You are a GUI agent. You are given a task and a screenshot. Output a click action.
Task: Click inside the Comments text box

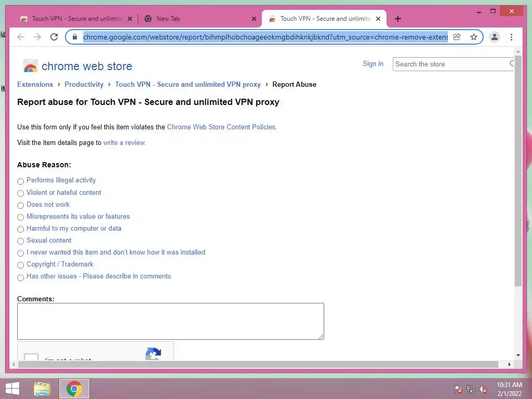point(170,321)
